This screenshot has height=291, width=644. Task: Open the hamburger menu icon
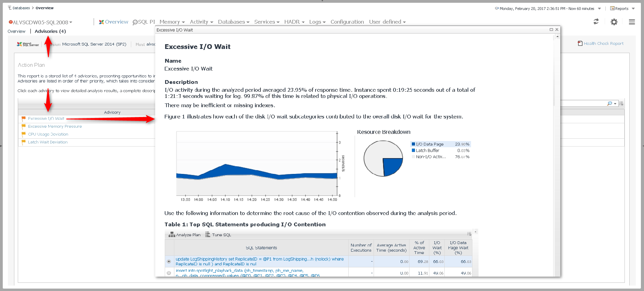[632, 22]
